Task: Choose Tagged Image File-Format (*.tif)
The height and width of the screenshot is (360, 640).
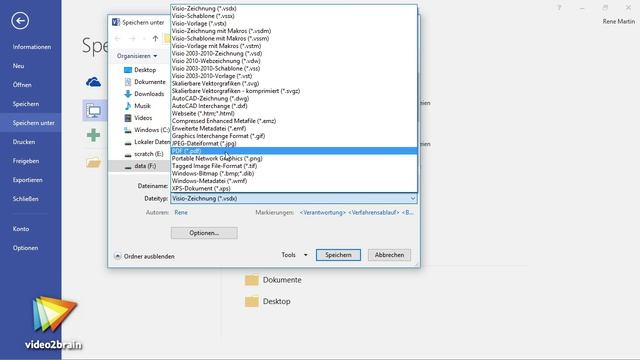Action: [x=294, y=166]
